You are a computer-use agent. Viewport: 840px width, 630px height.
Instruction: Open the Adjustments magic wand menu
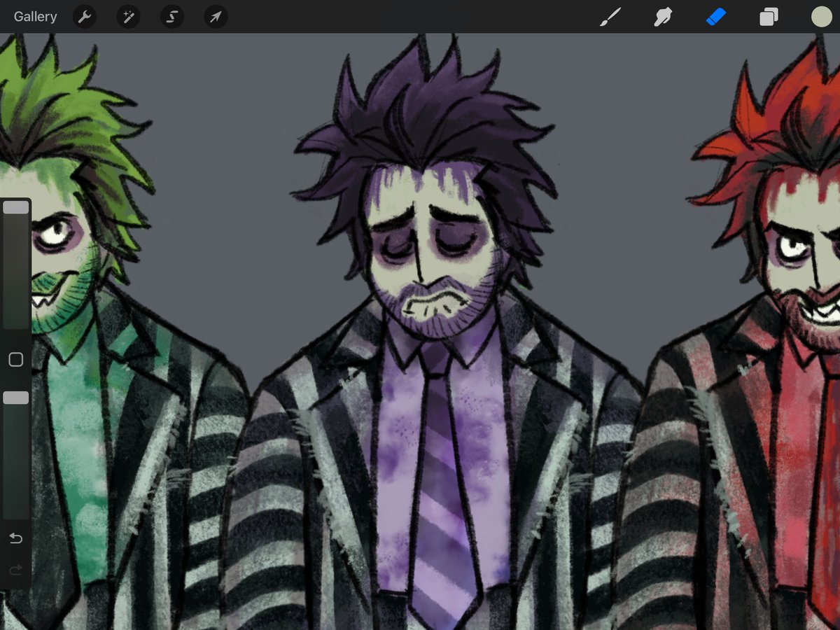[x=127, y=16]
